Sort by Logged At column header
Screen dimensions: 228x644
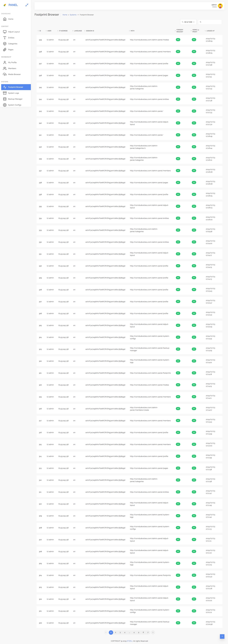click(210, 31)
